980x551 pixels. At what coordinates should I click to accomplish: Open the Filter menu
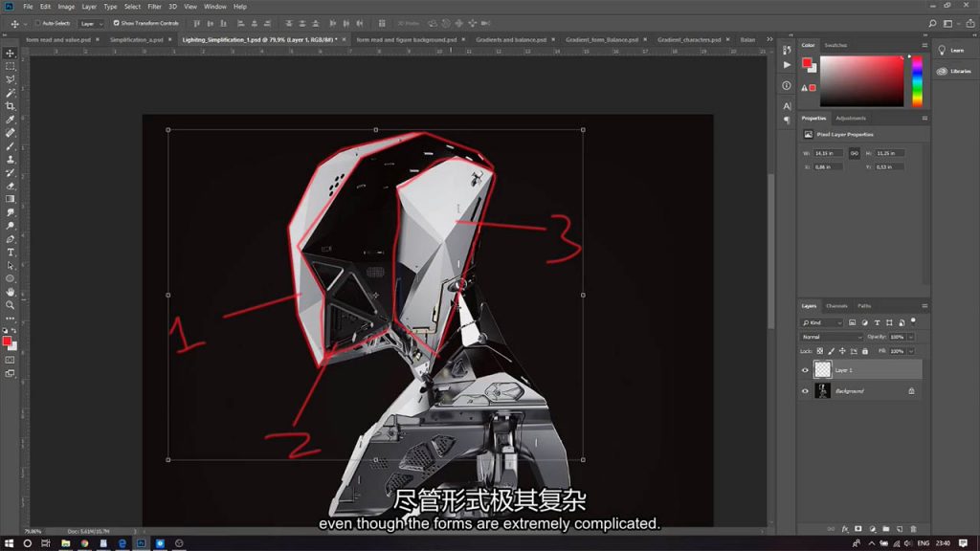point(154,7)
